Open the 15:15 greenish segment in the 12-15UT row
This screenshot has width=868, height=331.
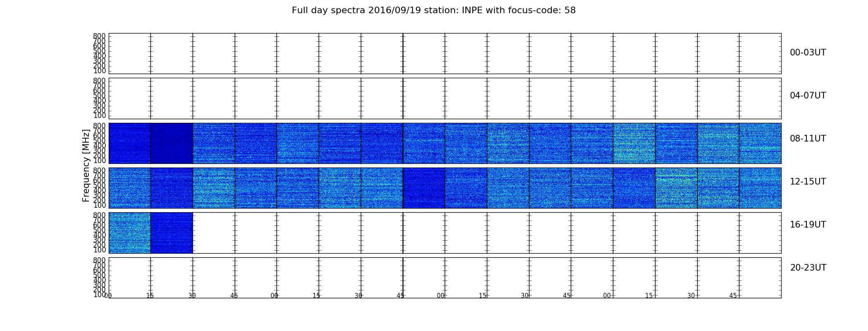pos(676,188)
